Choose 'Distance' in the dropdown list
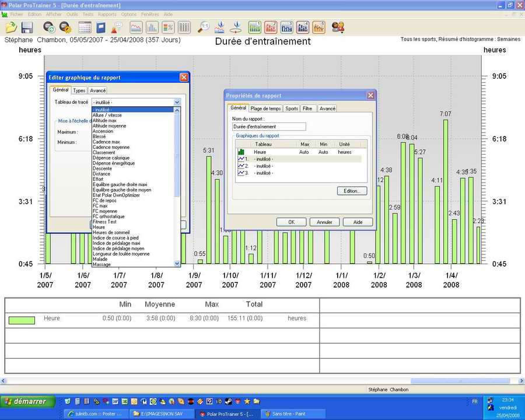The image size is (525, 420). tap(101, 174)
